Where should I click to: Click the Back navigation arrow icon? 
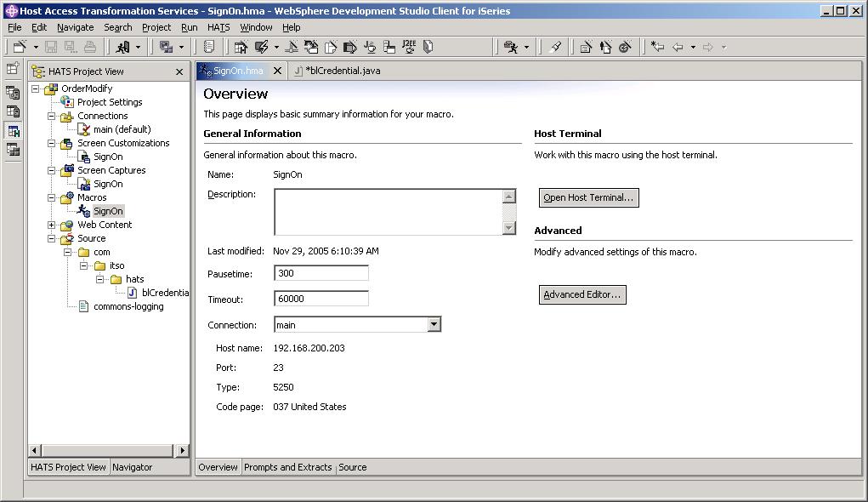pos(678,47)
